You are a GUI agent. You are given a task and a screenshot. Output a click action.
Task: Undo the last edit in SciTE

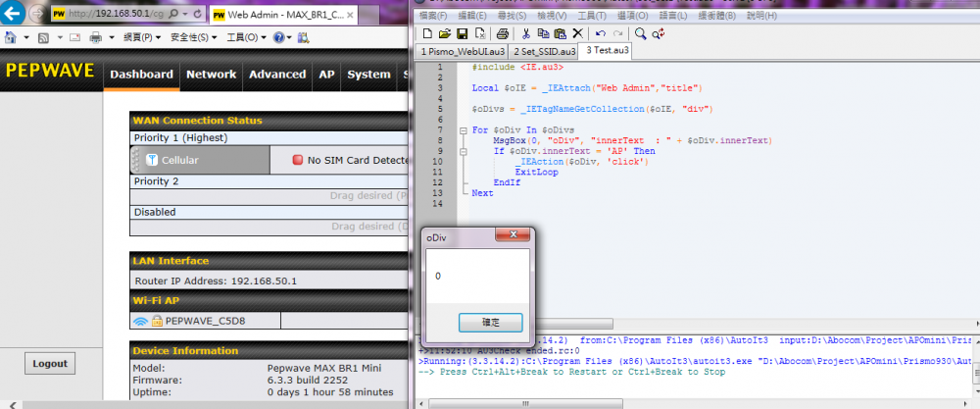click(x=601, y=33)
